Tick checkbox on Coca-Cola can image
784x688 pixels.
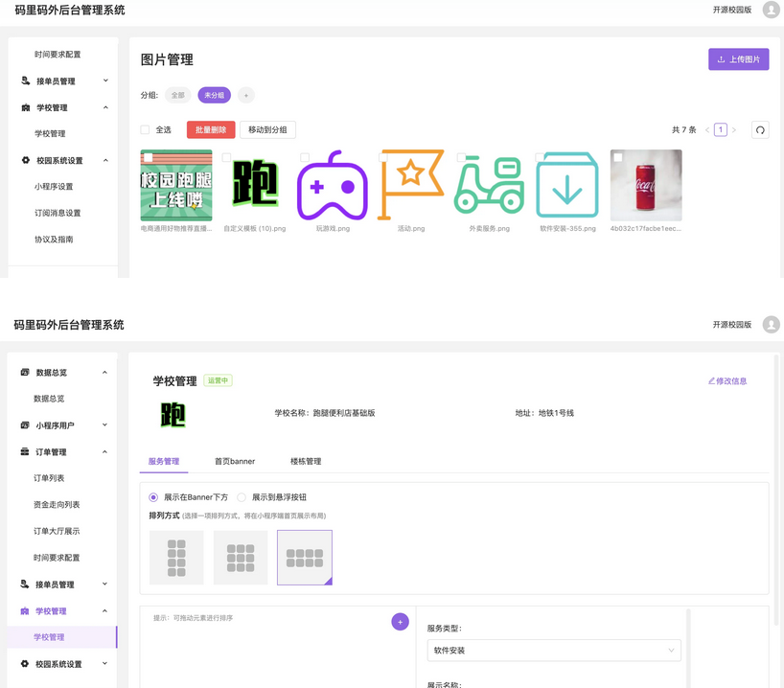point(618,157)
